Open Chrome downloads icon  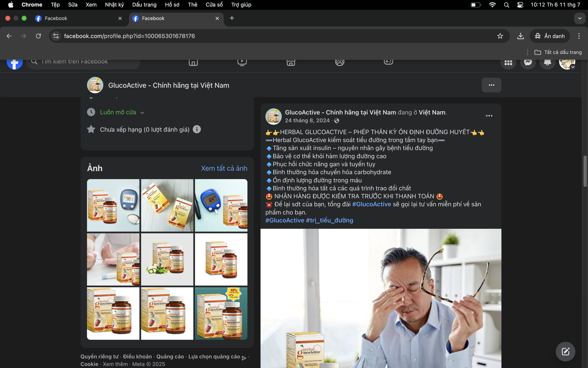tap(520, 36)
